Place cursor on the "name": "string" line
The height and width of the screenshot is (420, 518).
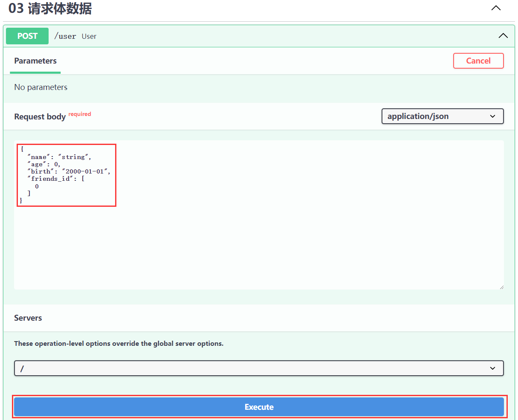[59, 157]
